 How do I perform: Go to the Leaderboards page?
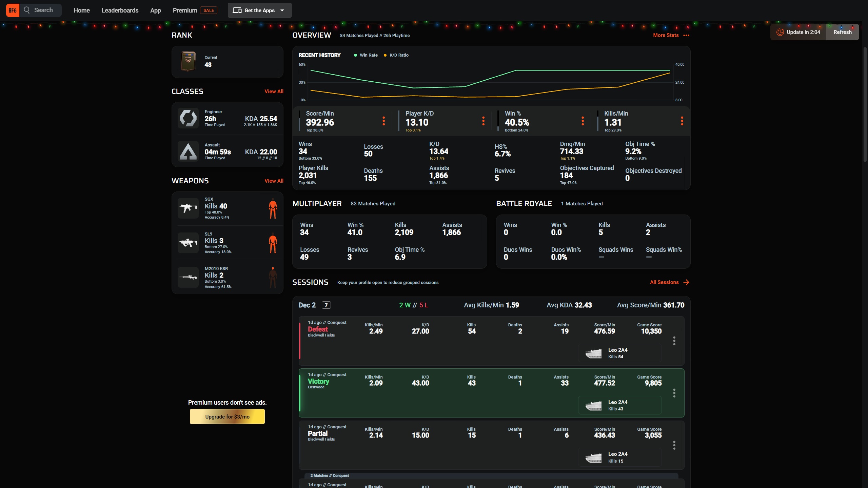[120, 10]
